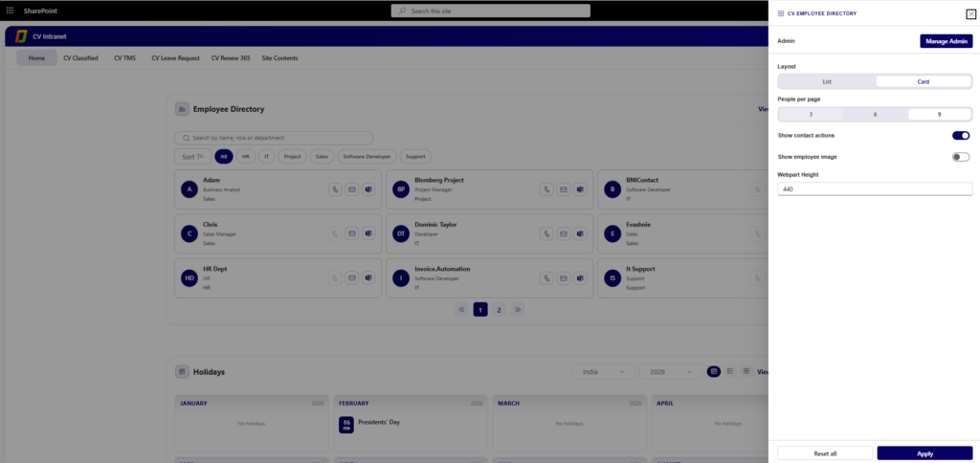Screen dimensions: 980x463
Task: Call Invoice.Automation via phone icon
Action: pyautogui.click(x=546, y=278)
